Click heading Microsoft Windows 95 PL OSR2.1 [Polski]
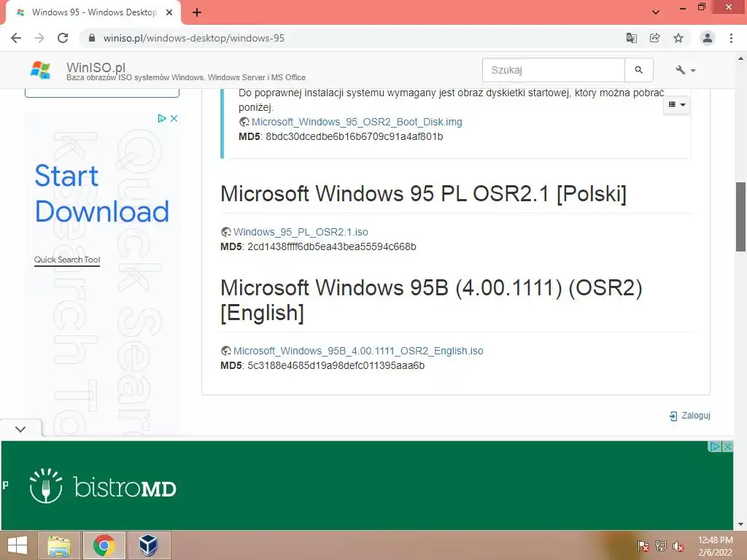The image size is (747, 560). (424, 194)
